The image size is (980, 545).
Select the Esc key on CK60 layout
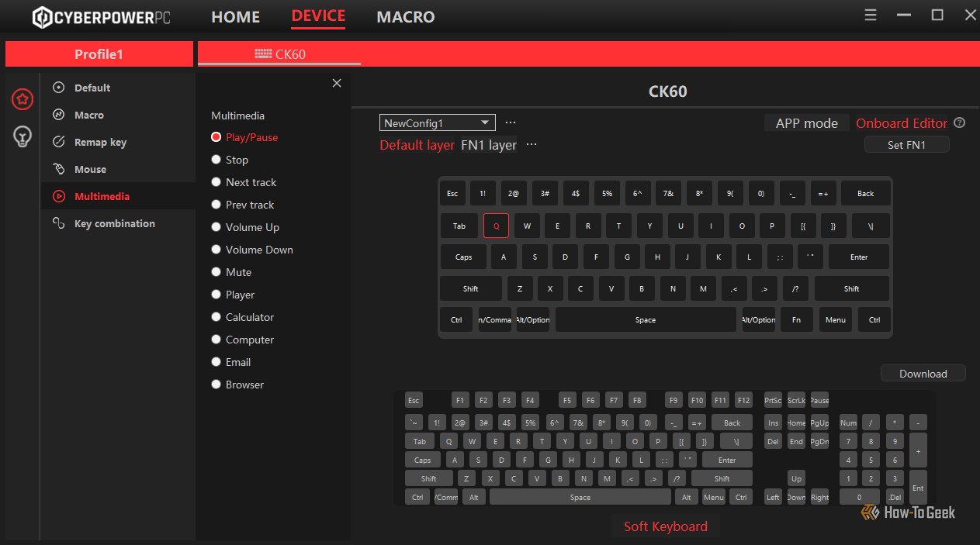pos(452,194)
